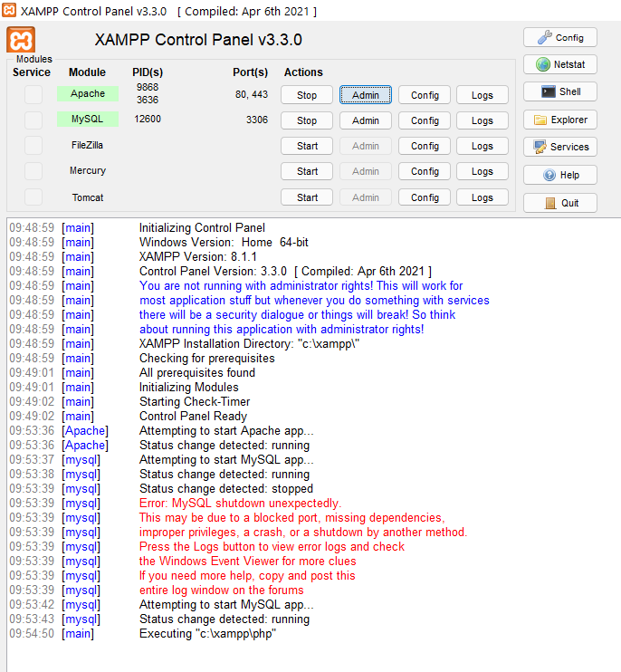621x672 pixels.
Task: Launch Shell via the terminal icon
Action: [559, 91]
